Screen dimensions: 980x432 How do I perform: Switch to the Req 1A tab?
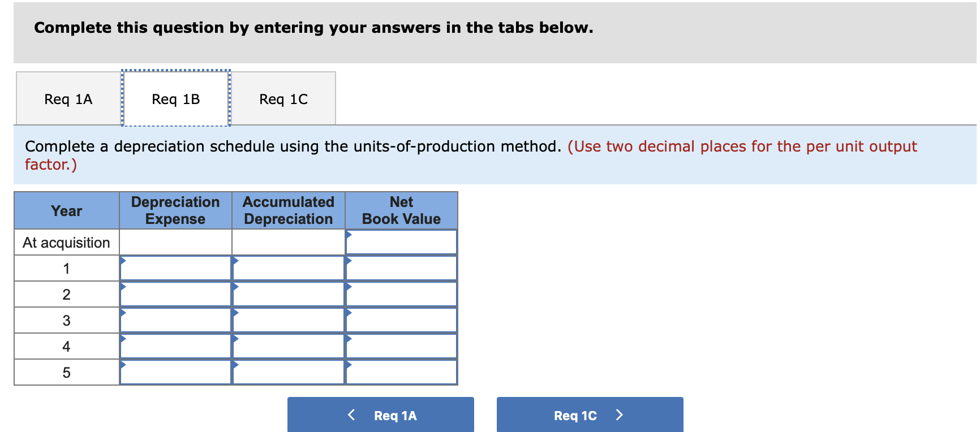pos(68,99)
